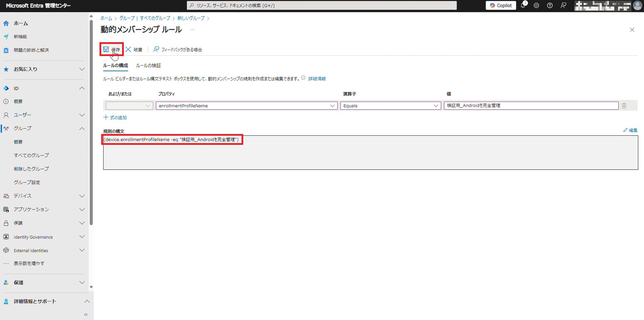
Task: Click the Discard (破棄) X icon
Action: (128, 49)
